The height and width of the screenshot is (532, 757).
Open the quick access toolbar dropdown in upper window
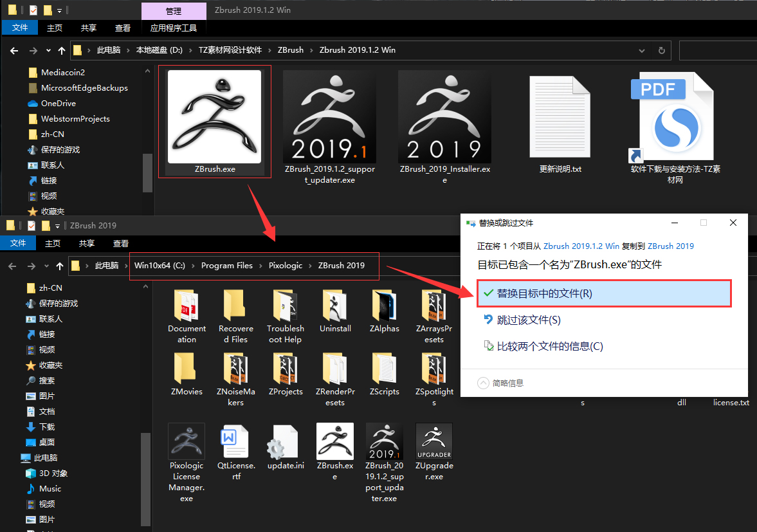click(59, 10)
